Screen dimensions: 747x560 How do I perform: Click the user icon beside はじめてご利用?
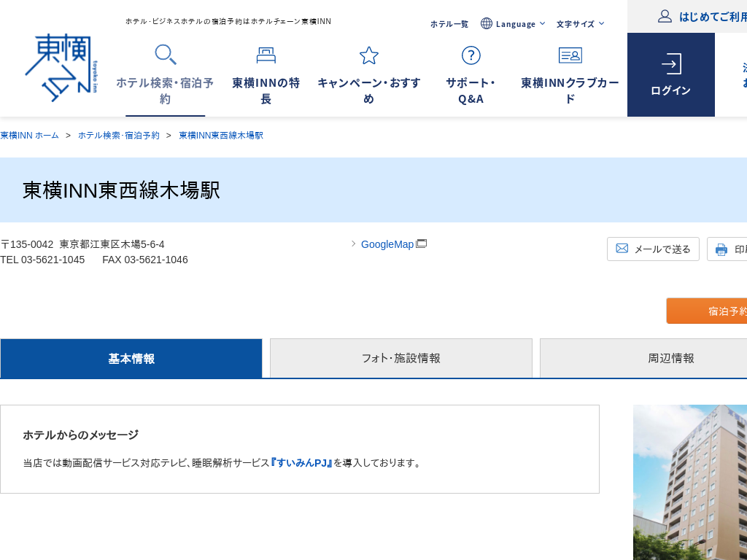pyautogui.click(x=665, y=16)
